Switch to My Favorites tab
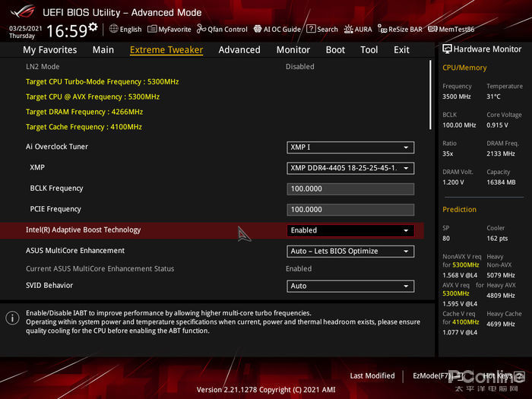This screenshot has width=532, height=399. click(x=50, y=50)
